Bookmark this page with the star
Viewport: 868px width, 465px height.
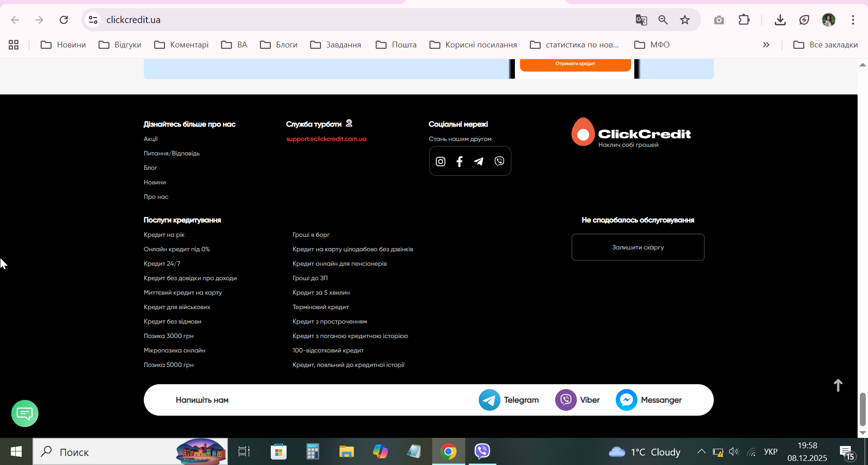coord(685,20)
